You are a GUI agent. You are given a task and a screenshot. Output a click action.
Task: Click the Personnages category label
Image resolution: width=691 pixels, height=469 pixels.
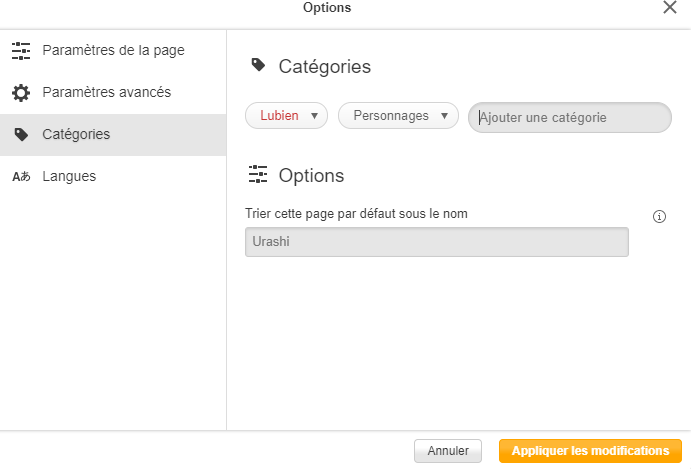[x=391, y=116]
